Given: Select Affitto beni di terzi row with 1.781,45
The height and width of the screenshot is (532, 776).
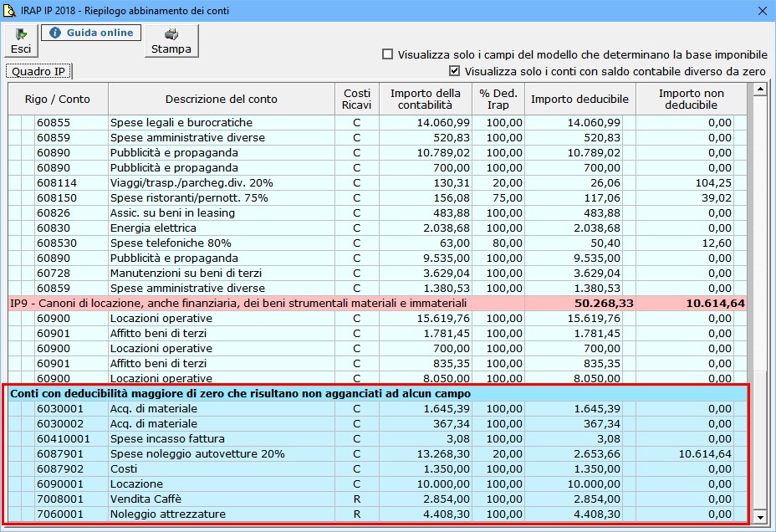Looking at the screenshot, I should 377,334.
